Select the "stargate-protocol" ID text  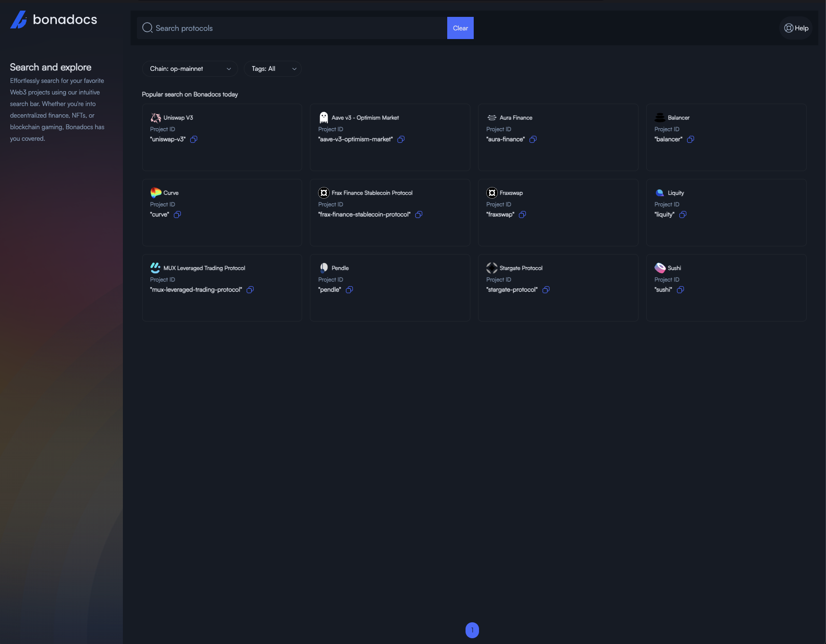click(512, 290)
